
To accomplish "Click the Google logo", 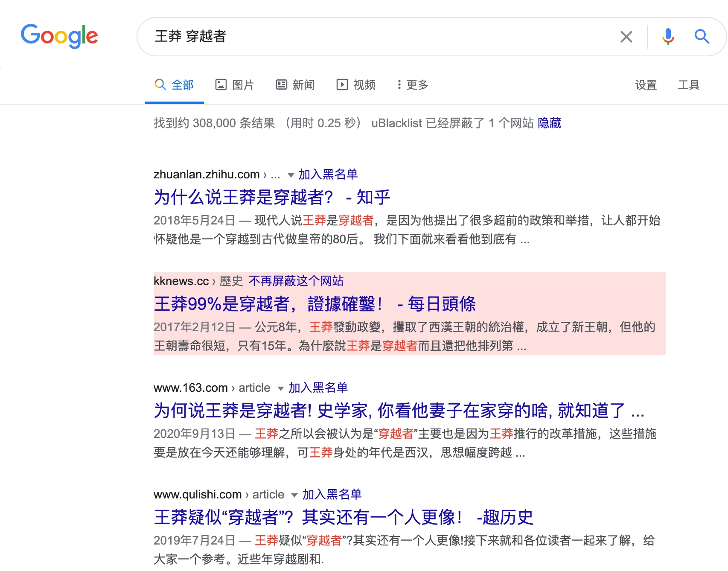I will [59, 36].
